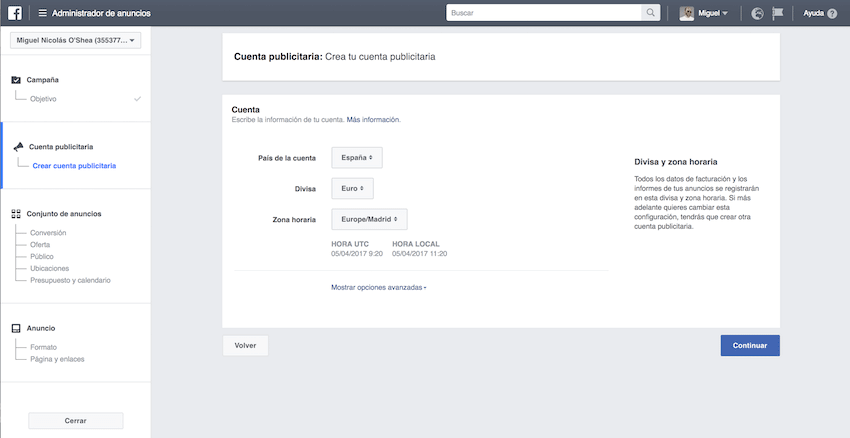Screen dimensions: 850x438
Task: Open the Europe/Madrid time zone dropdown
Action: (369, 220)
